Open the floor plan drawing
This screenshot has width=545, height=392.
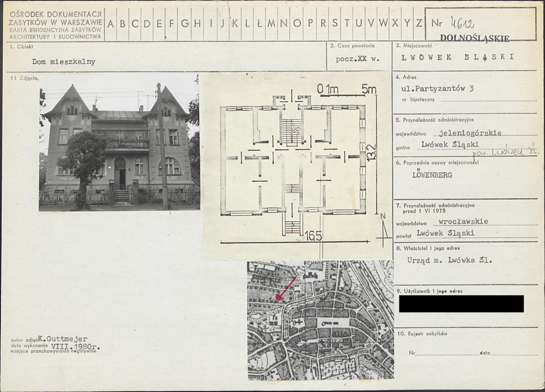295,166
